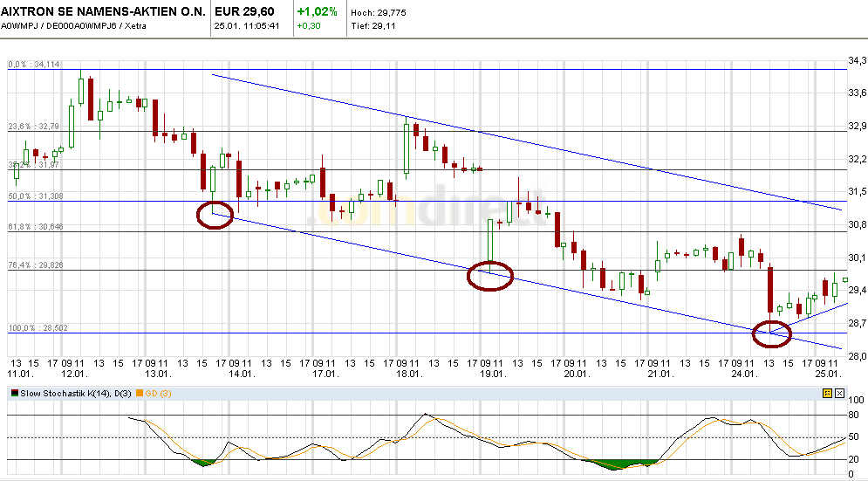The height and width of the screenshot is (481, 868).
Task: Click the '20.01.' date label on time axis
Action: [x=577, y=374]
